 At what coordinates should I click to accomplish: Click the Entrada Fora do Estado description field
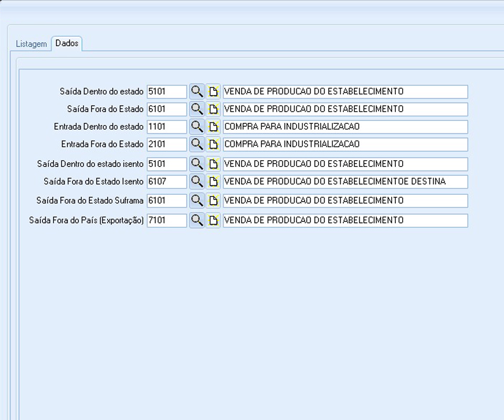coord(345,144)
